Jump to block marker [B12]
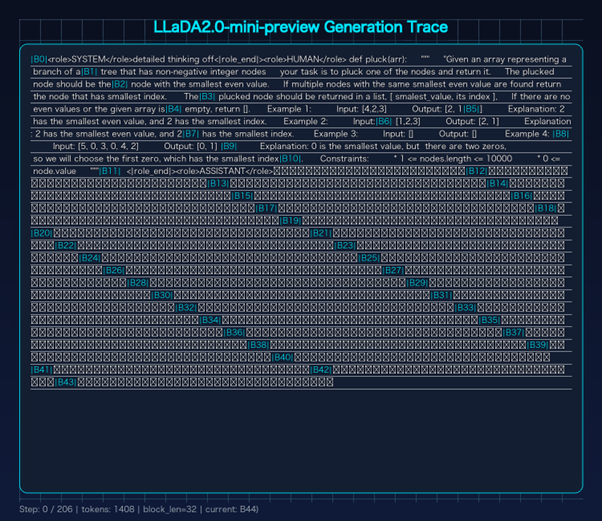The image size is (602, 521). click(477, 171)
